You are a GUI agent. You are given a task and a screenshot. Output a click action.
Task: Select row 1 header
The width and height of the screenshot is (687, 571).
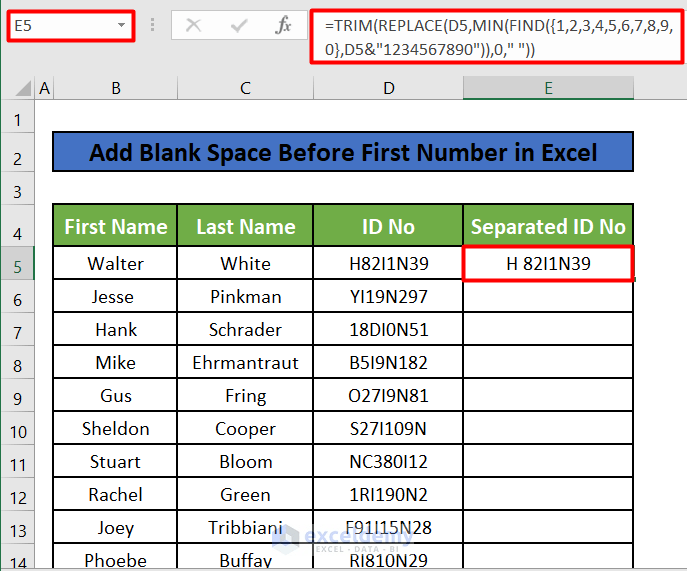tap(18, 119)
